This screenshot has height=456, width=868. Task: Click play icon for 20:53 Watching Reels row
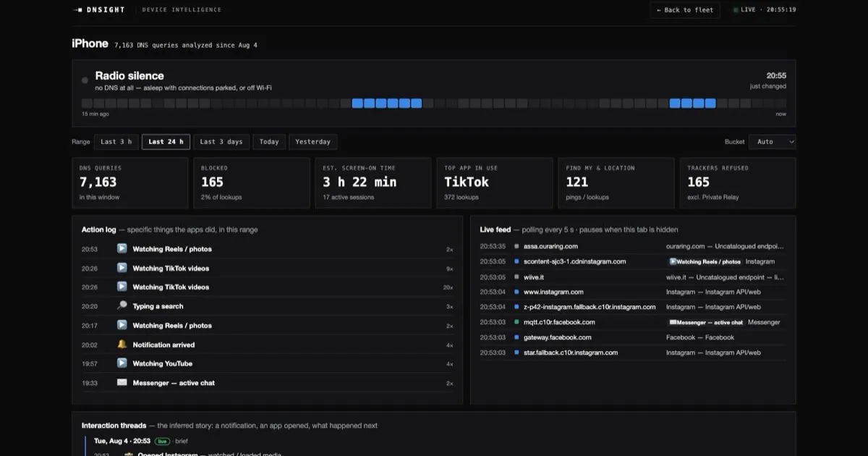pyautogui.click(x=122, y=249)
